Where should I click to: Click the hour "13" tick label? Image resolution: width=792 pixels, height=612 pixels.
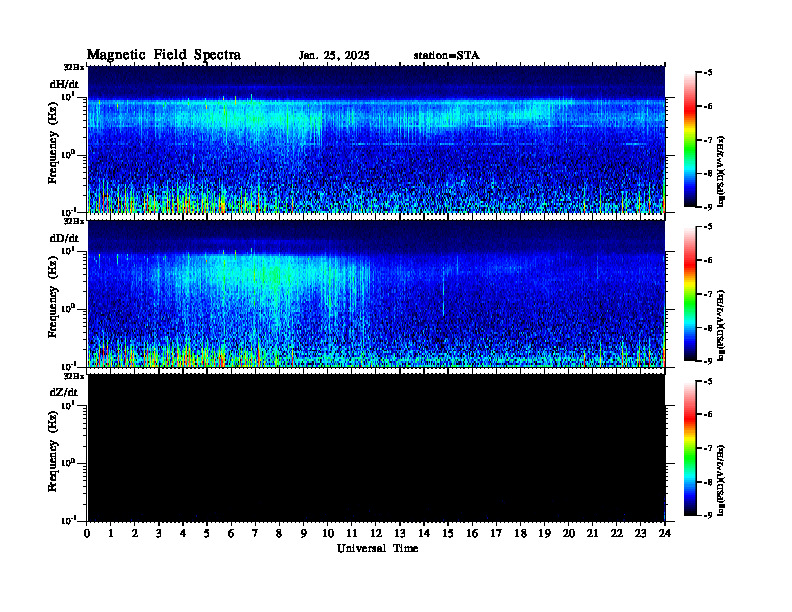click(401, 534)
